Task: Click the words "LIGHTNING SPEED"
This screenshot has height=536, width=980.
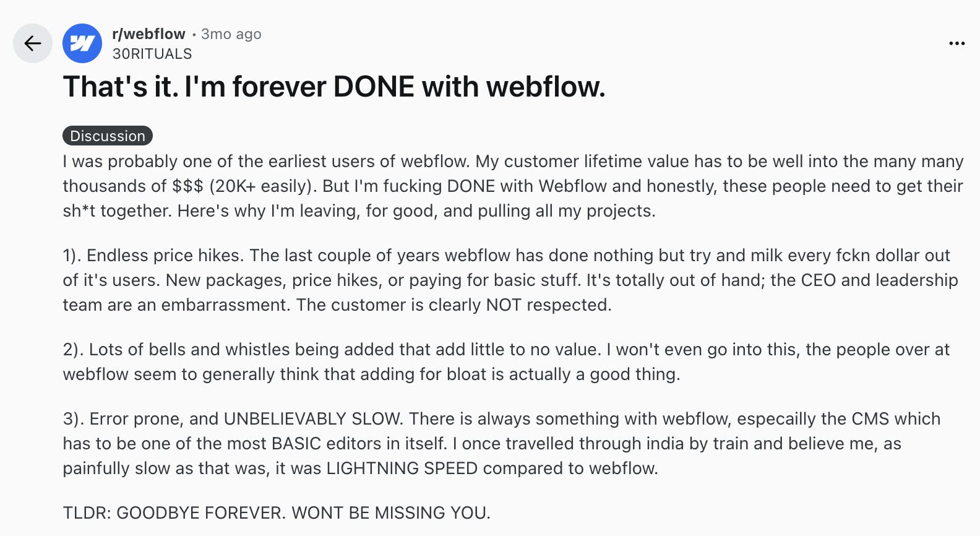Action: point(402,469)
